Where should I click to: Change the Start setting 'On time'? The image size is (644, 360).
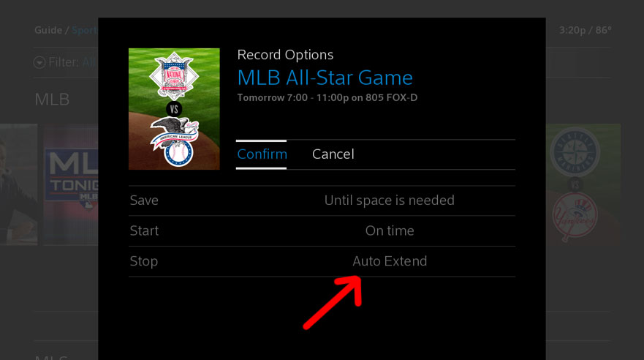tap(322, 231)
